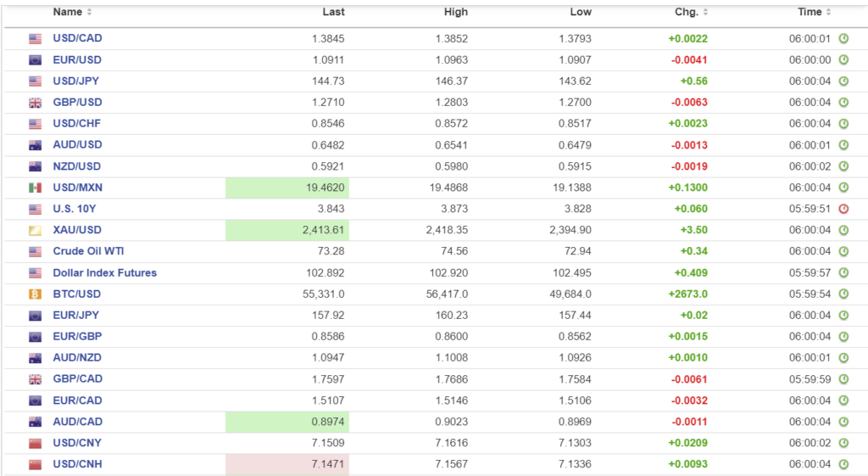Click the clock icon in USD/CNH row

click(843, 464)
